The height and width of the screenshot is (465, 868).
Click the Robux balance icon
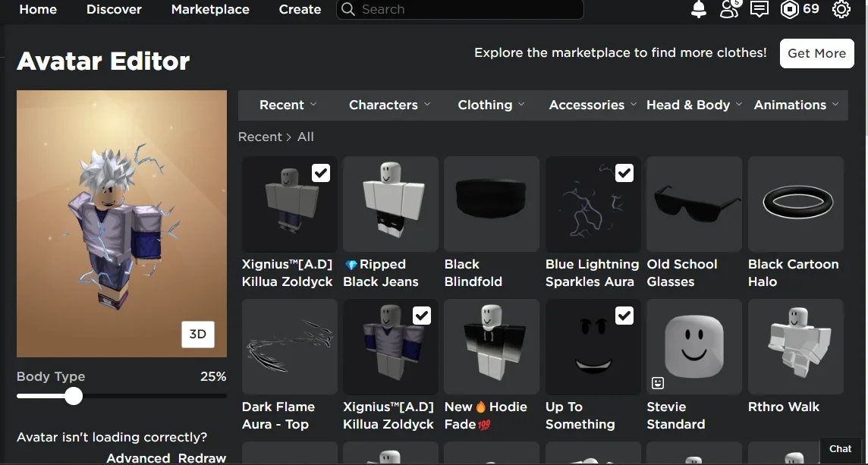coord(789,9)
